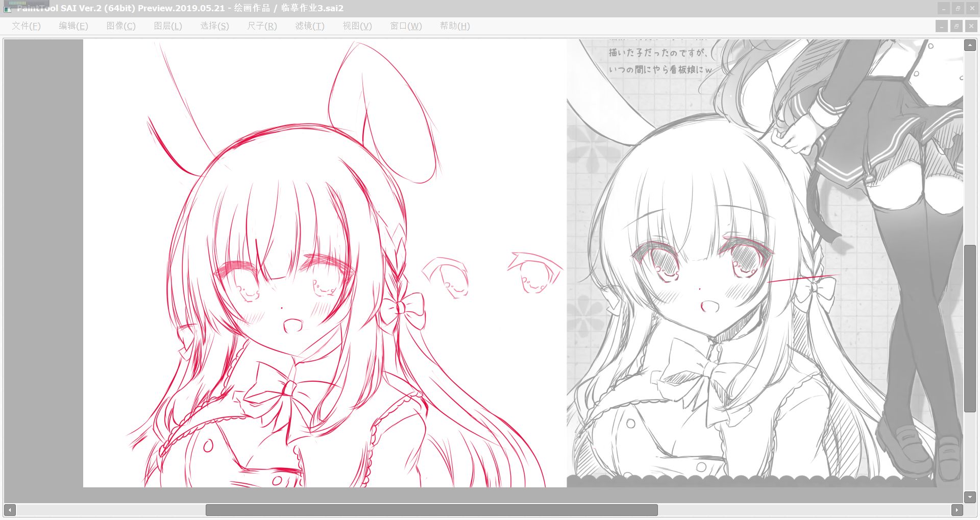Close the PaintTool SAI application
980x520 pixels.
point(972,8)
